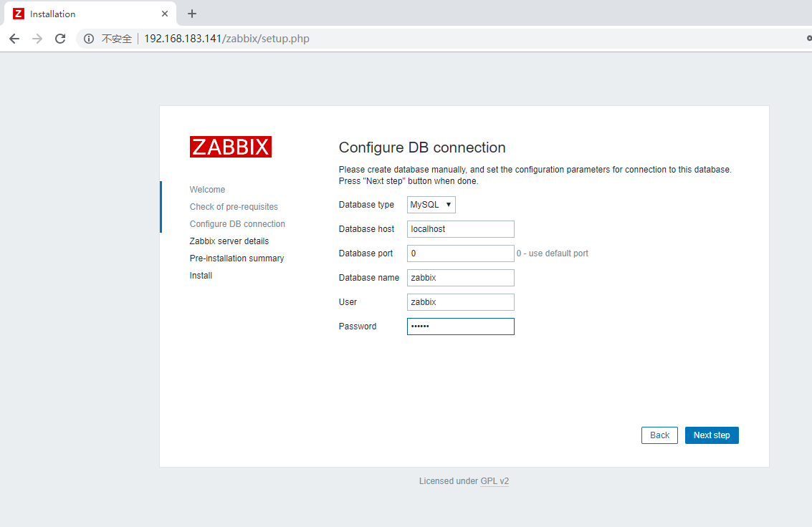Screen dimensions: 812x527
Task: Click the 'Database name' label
Action: tap(368, 278)
